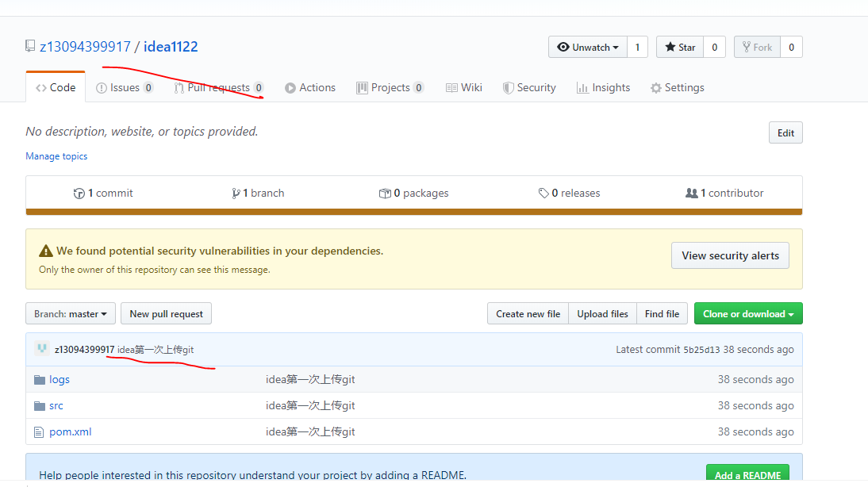Click the New pull request button

coord(166,314)
